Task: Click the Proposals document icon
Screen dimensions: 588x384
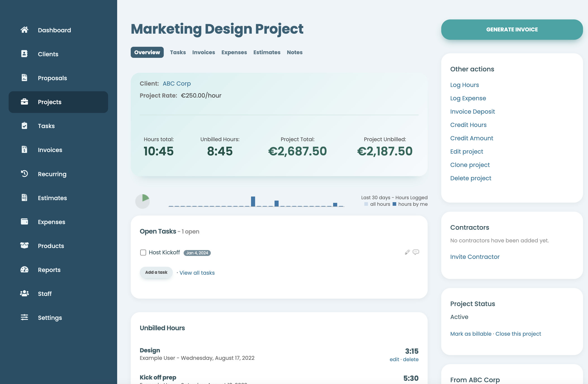Action: tap(24, 78)
